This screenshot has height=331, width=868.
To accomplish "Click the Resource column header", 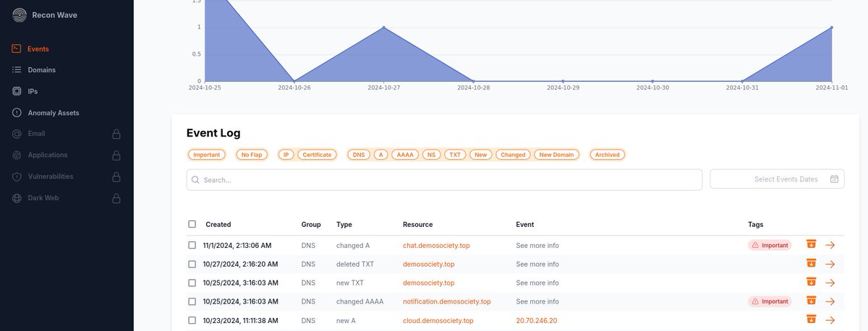I will (x=417, y=225).
